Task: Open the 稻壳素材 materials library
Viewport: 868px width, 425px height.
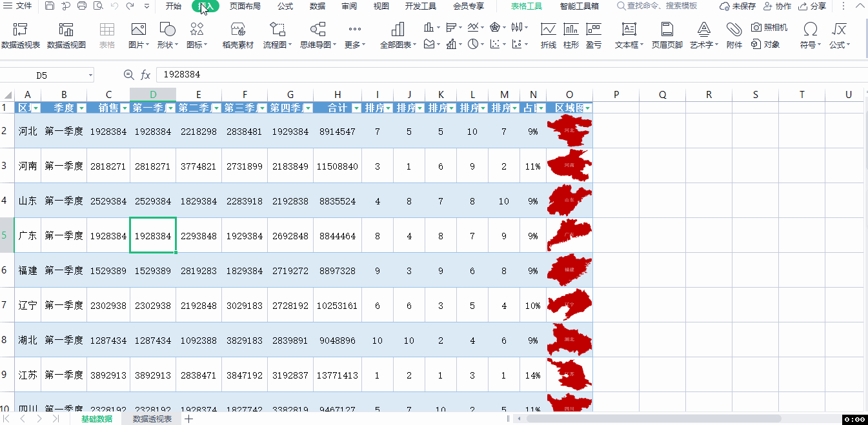Action: 237,35
